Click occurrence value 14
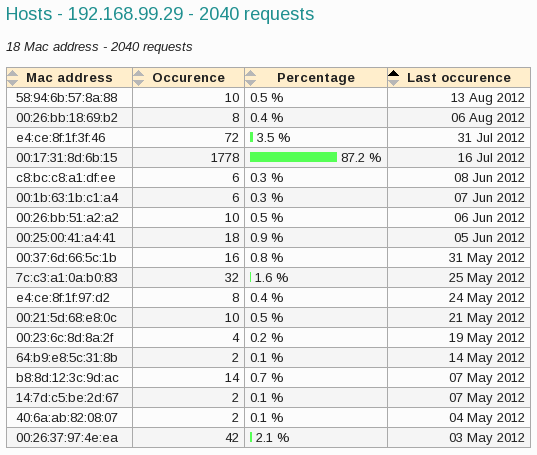Image resolution: width=537 pixels, height=455 pixels. click(x=232, y=378)
